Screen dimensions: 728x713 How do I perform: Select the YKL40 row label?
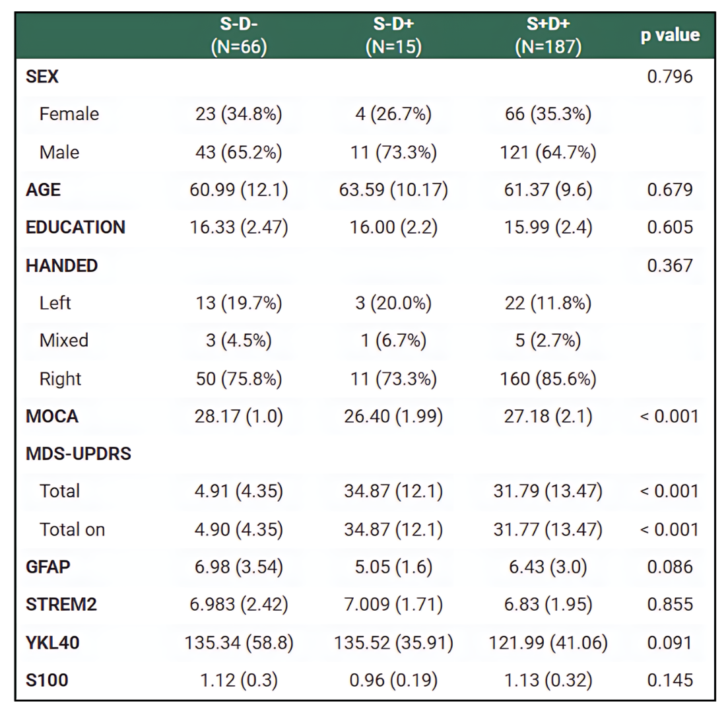[x=53, y=642]
